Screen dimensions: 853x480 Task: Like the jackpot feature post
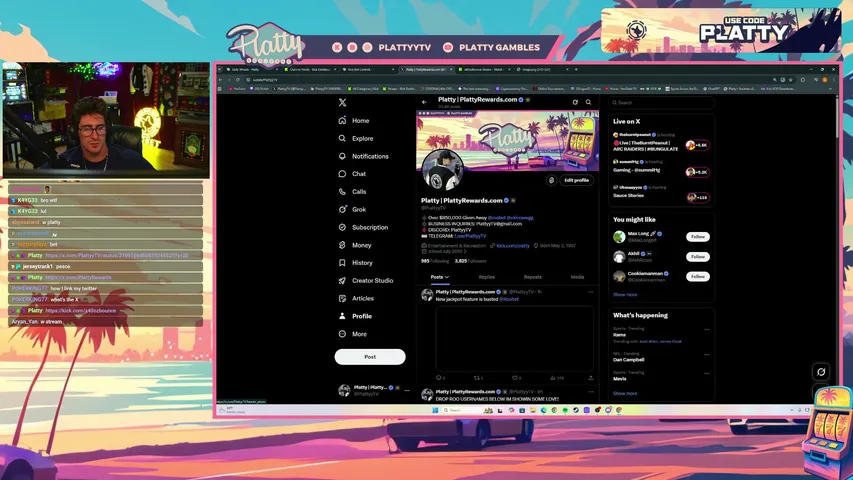click(x=515, y=378)
